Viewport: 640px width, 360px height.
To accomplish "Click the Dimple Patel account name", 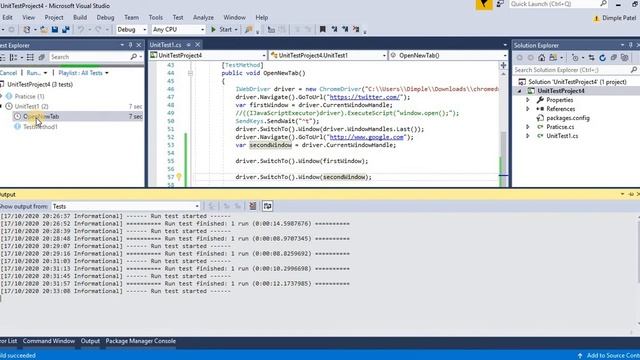I will pos(619,18).
